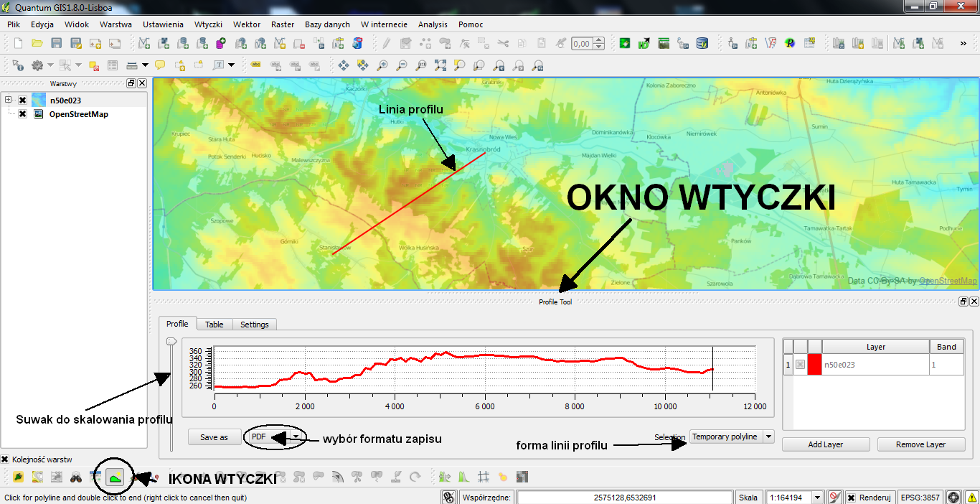Click the New Project blank page icon

tap(18, 43)
